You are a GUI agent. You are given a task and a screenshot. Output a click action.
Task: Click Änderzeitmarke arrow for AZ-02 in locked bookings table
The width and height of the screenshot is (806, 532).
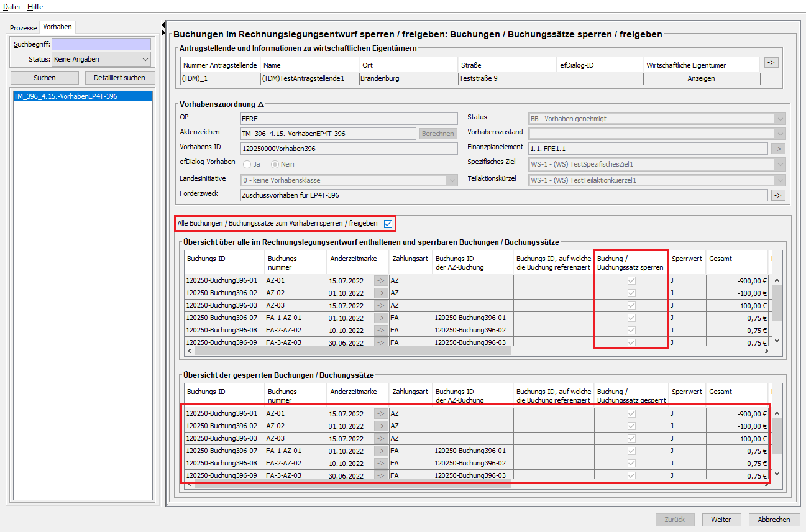[x=380, y=426]
